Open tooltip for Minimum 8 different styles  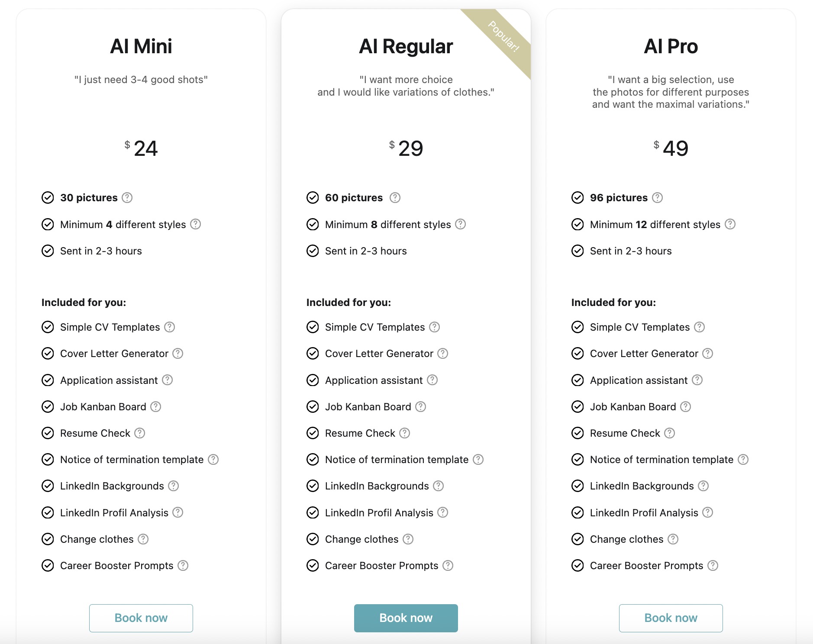[461, 224]
